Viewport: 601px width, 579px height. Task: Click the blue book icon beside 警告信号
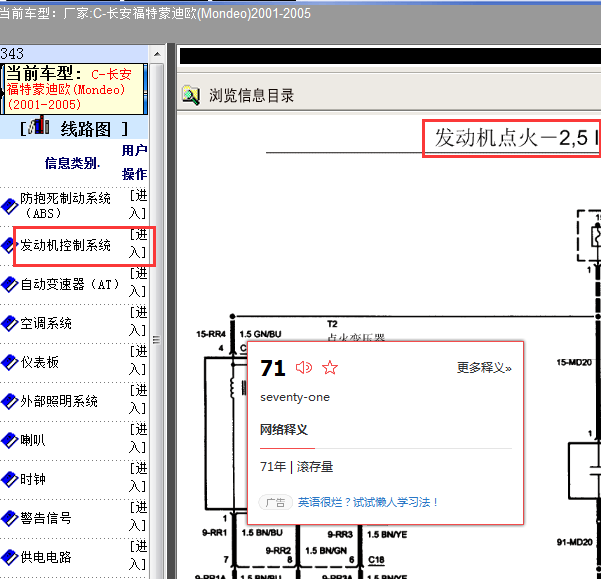point(9,518)
